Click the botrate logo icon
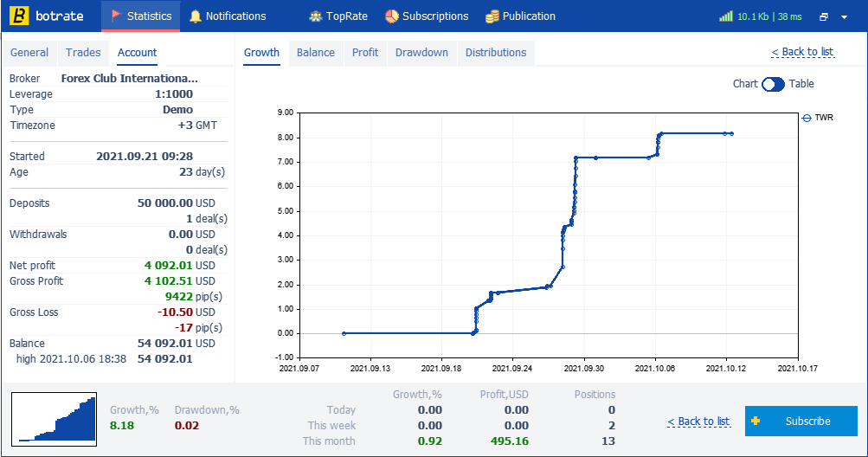The width and height of the screenshot is (868, 457). coord(19,16)
